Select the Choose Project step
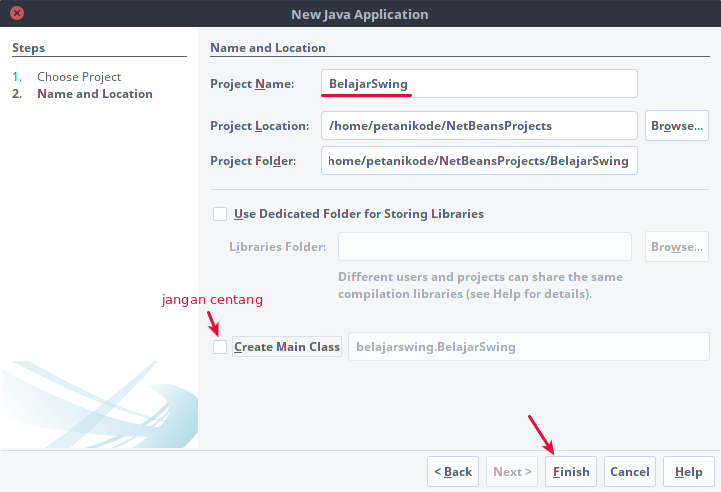Image resolution: width=721 pixels, height=492 pixels. pos(79,77)
